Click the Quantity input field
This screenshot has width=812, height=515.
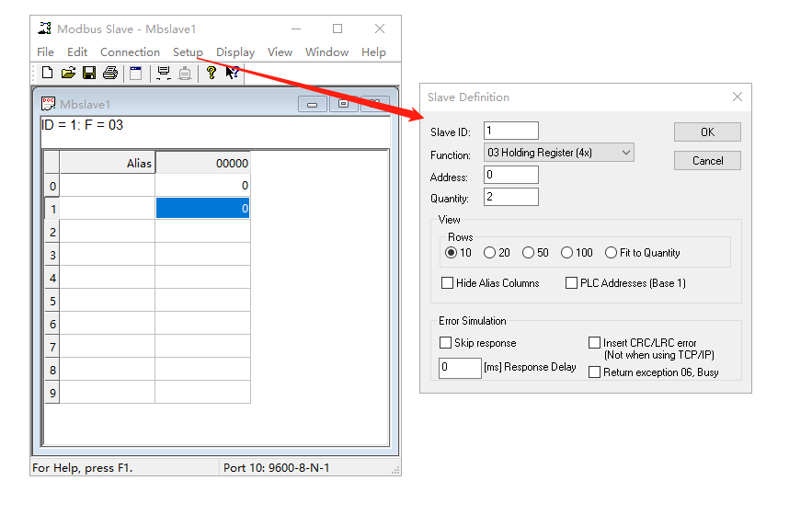point(510,197)
